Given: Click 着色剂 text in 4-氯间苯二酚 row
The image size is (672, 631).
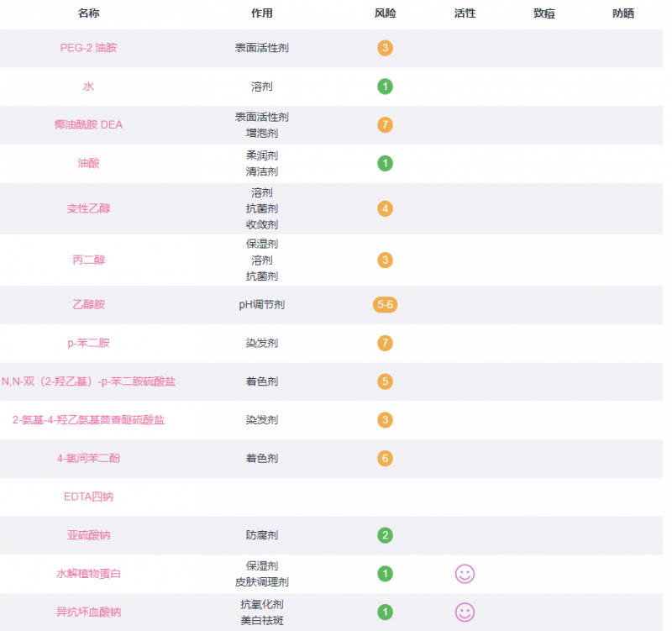Looking at the screenshot, I should [x=262, y=458].
